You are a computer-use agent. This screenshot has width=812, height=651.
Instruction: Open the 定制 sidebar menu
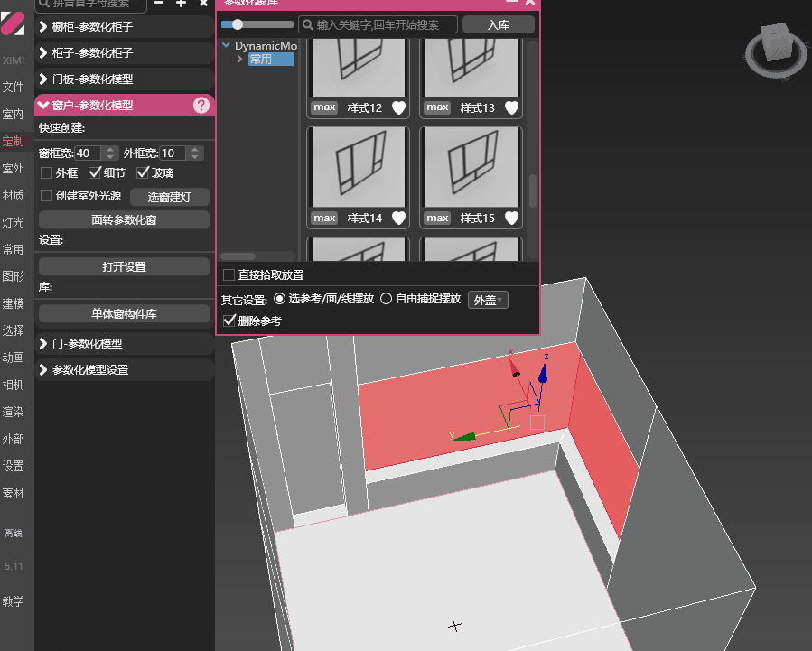13,141
